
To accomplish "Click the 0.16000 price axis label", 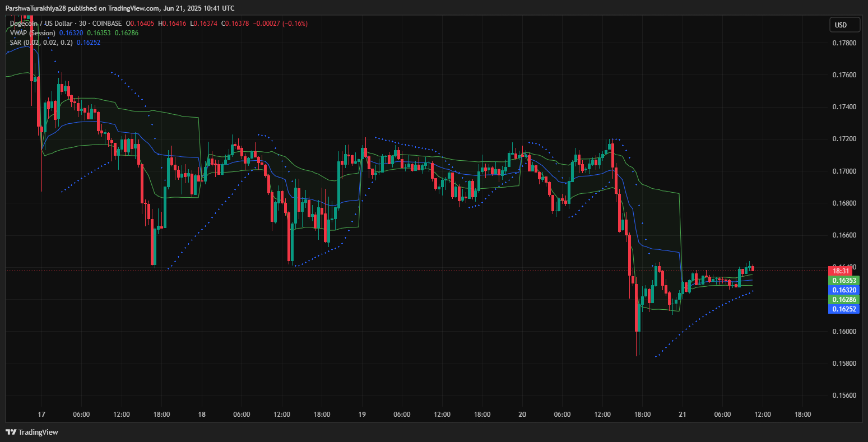I will (844, 332).
